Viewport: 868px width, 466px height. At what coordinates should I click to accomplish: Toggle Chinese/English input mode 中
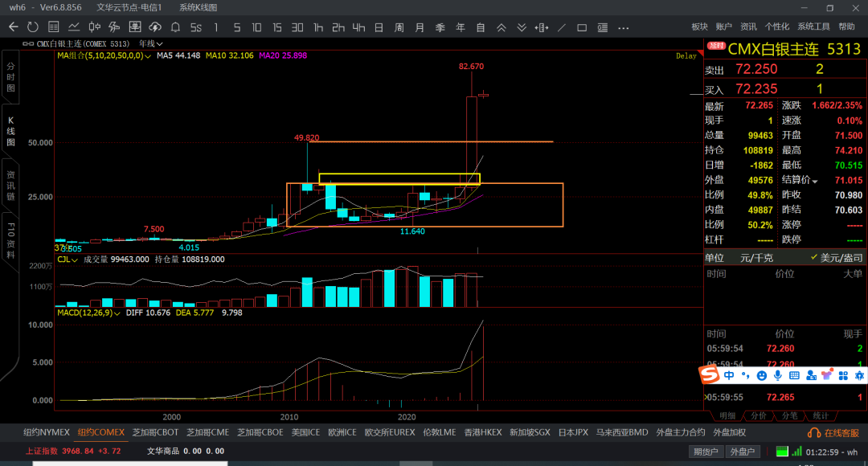pyautogui.click(x=729, y=376)
